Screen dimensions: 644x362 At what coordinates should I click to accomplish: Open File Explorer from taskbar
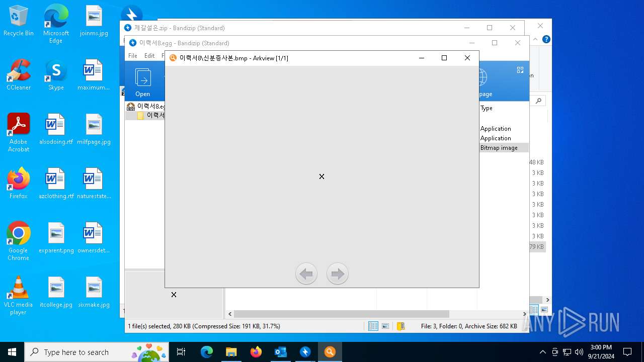(231, 352)
